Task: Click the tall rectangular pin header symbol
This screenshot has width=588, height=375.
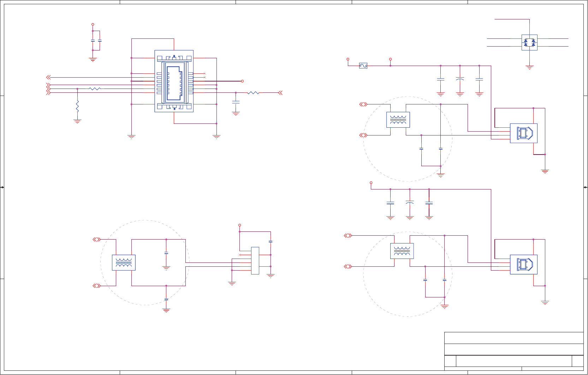Action: (255, 261)
